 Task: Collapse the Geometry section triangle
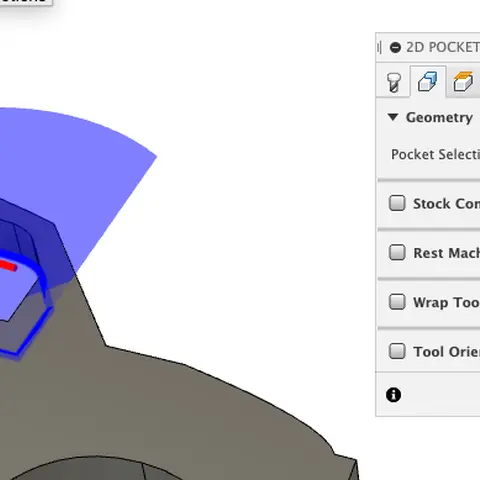tap(393, 117)
